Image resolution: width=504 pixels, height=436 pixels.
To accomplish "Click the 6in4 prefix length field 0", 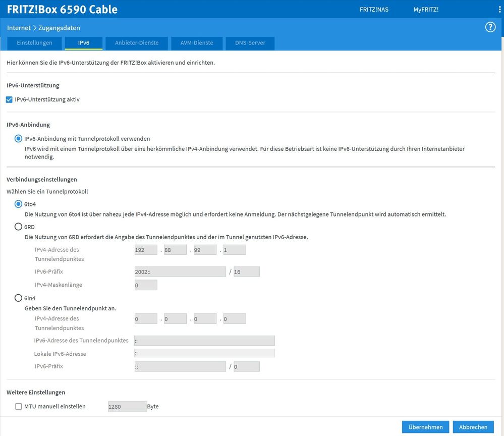I will [247, 366].
